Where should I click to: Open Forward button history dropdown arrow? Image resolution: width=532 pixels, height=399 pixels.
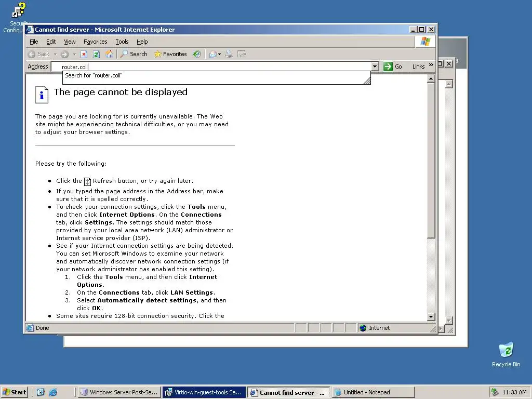click(x=74, y=54)
